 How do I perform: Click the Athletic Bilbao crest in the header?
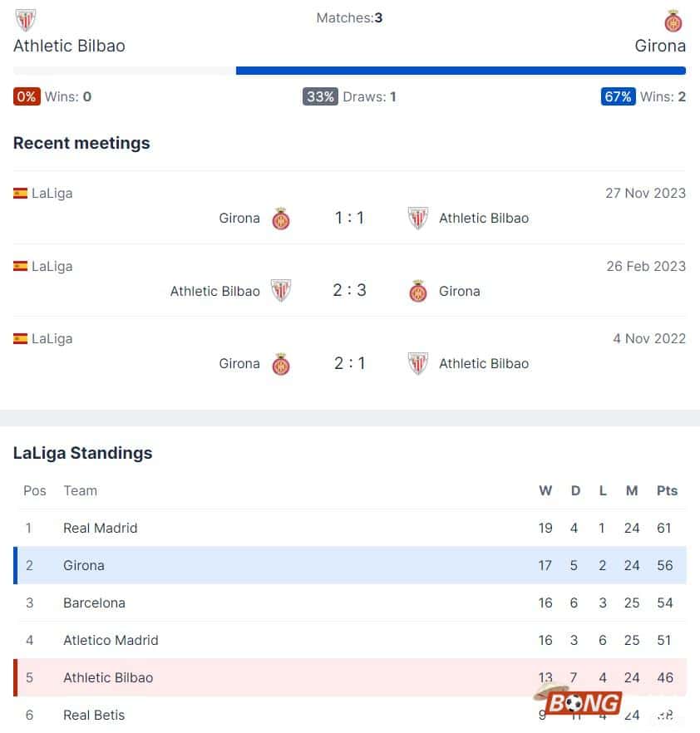[26, 19]
